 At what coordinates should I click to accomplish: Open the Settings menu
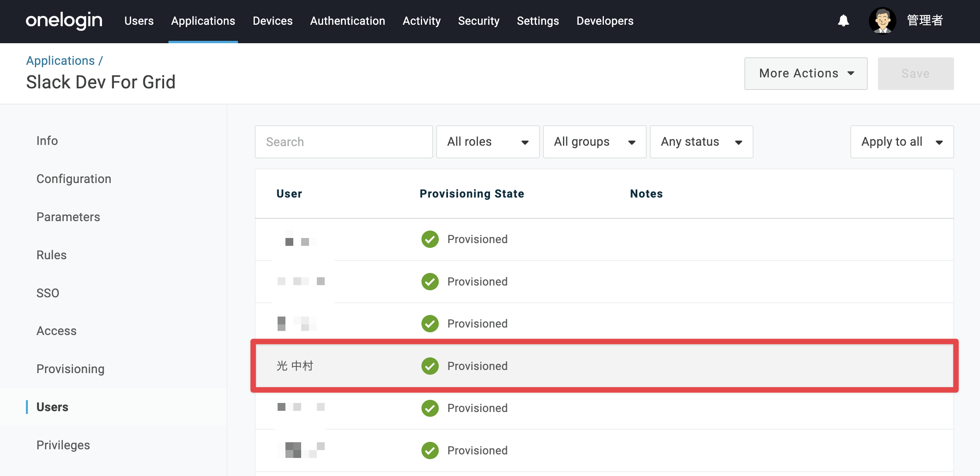coord(538,21)
